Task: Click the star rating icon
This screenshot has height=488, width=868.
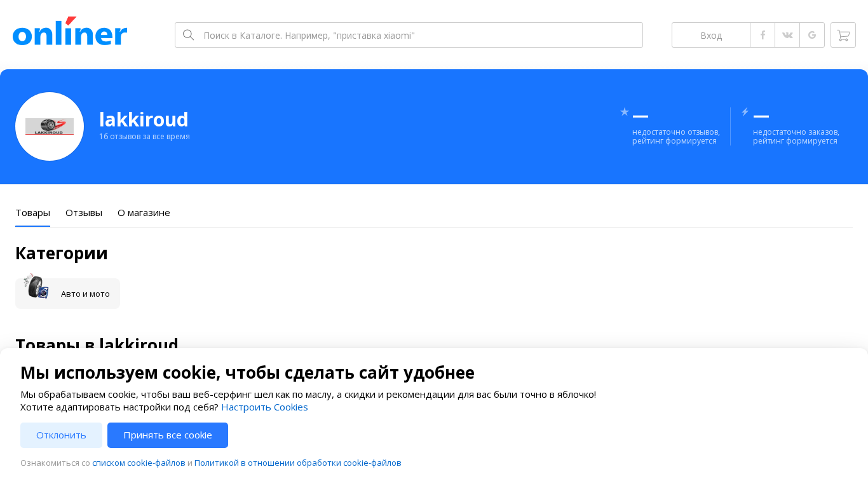Action: coord(625,112)
